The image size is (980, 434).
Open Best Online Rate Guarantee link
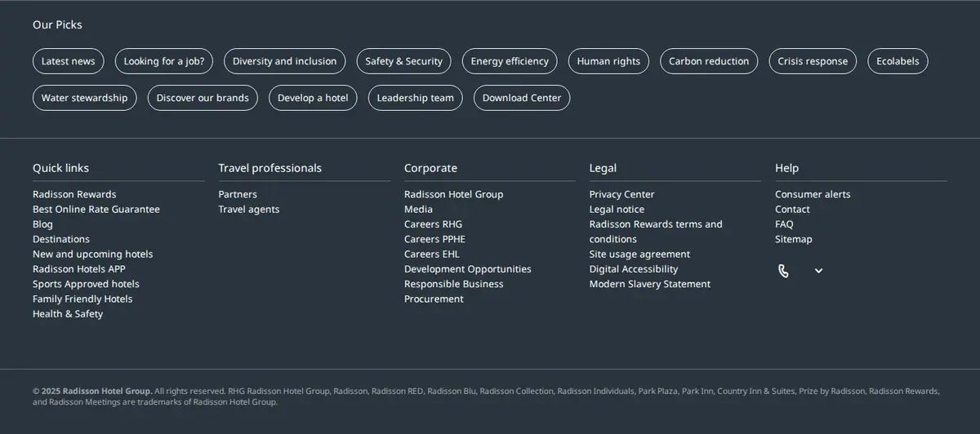(x=96, y=210)
